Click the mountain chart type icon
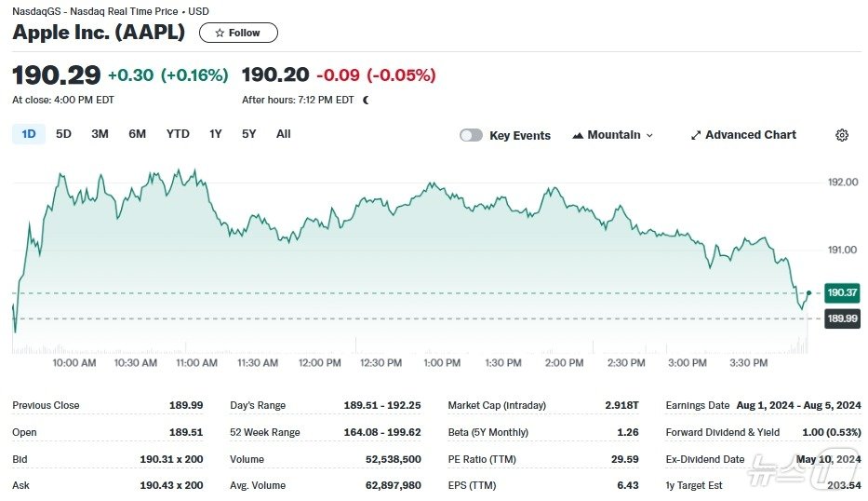The height and width of the screenshot is (501, 868). coord(578,135)
